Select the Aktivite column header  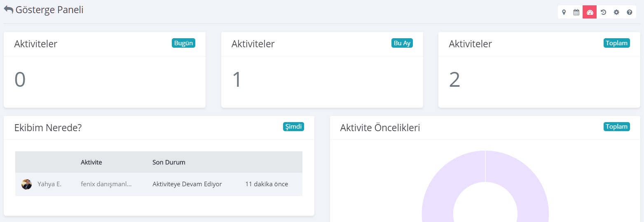pos(91,162)
